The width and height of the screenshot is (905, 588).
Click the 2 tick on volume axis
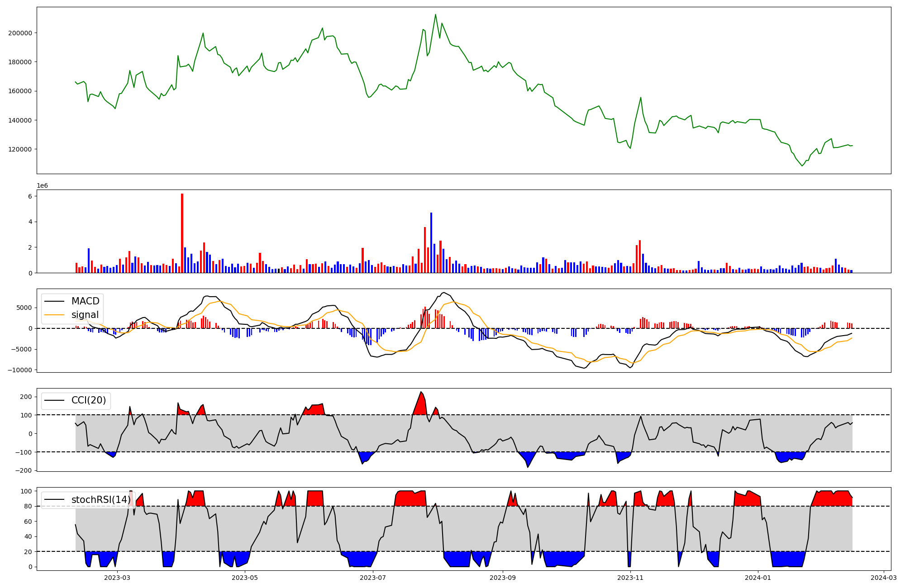(30, 247)
